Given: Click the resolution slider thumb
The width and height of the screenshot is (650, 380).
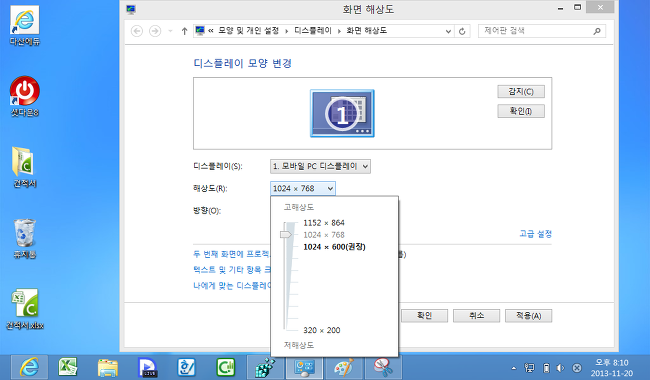Looking at the screenshot, I should pyautogui.click(x=286, y=235).
